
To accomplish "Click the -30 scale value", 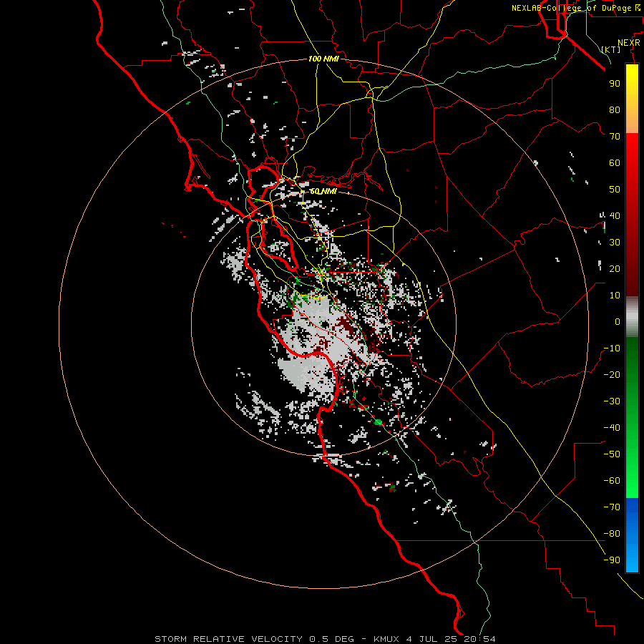I will click(612, 401).
